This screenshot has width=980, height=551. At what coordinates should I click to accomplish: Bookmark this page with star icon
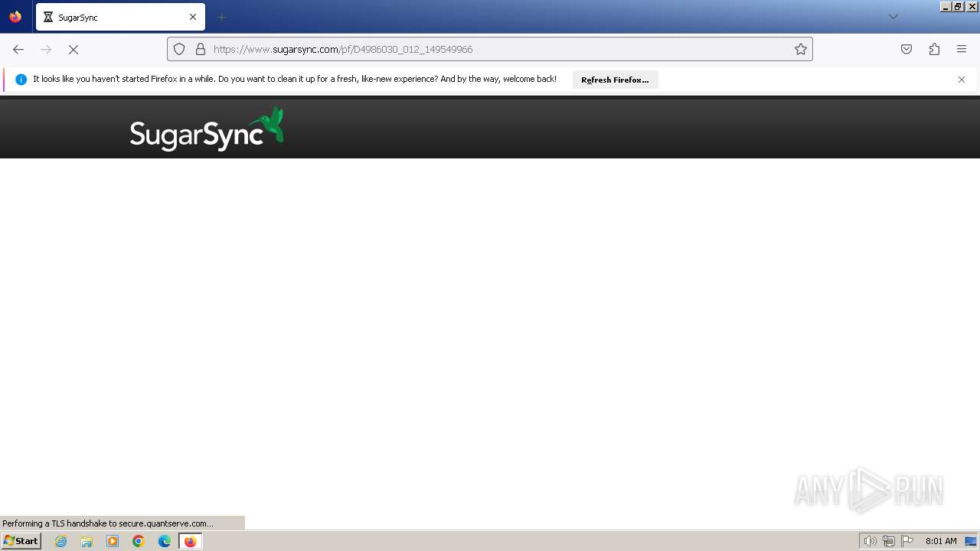pyautogui.click(x=801, y=49)
